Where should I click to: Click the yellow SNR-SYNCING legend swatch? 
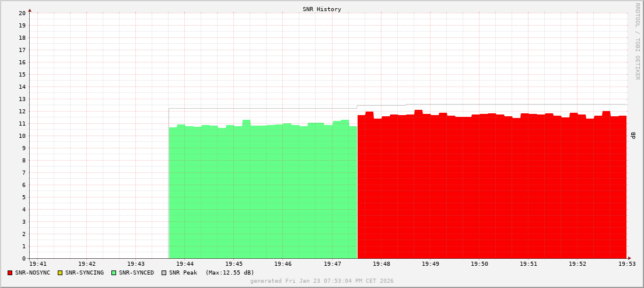coord(60,273)
